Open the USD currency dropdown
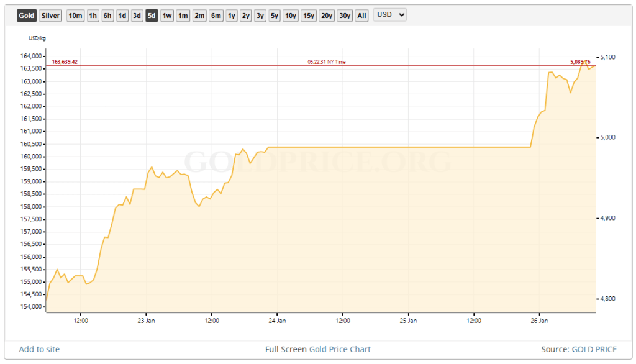The width and height of the screenshot is (636, 364). pos(389,15)
